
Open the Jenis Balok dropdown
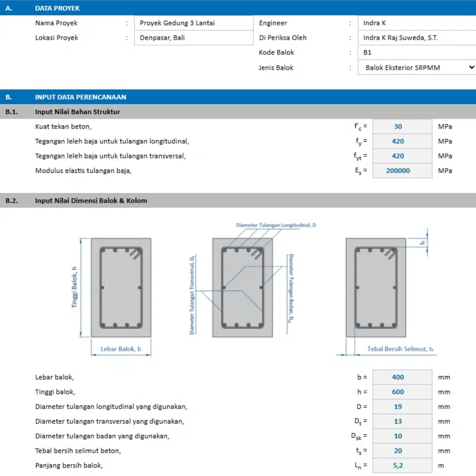(x=417, y=67)
